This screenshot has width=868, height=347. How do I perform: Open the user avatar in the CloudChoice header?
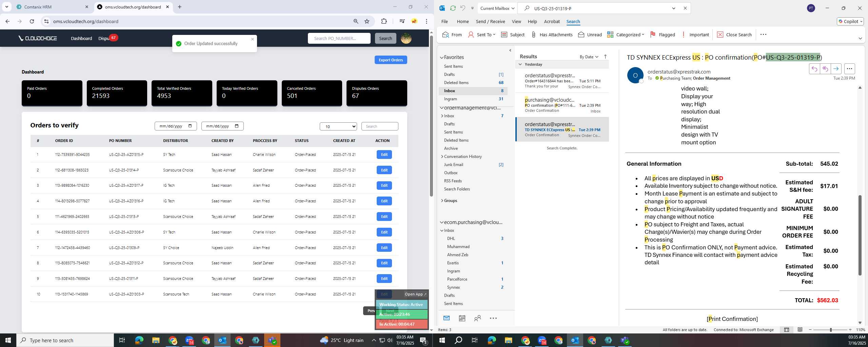pos(406,38)
